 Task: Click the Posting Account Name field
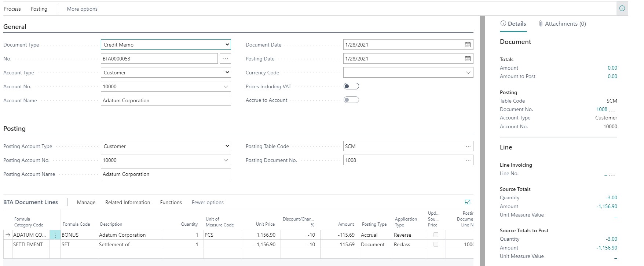(x=166, y=174)
